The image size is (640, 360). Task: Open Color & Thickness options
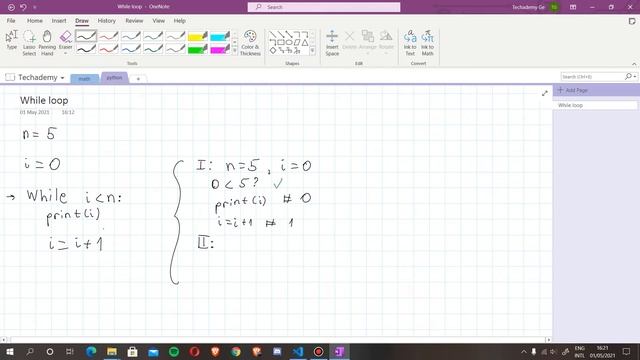pyautogui.click(x=250, y=42)
